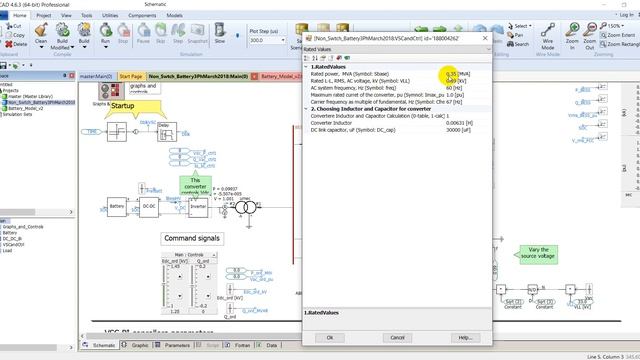Click the red Delete icon
Image resolution: width=640 pixels, height=360 pixels.
point(9,44)
